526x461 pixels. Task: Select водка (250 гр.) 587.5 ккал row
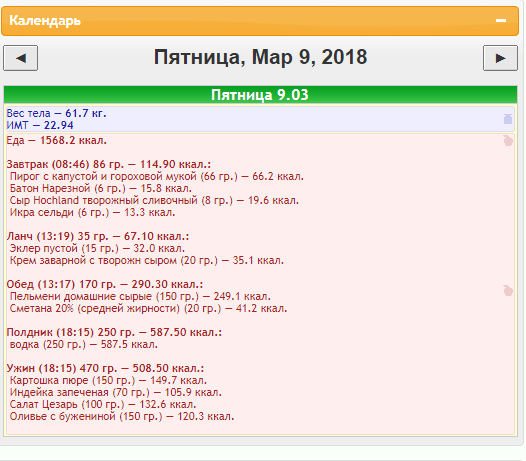point(84,345)
